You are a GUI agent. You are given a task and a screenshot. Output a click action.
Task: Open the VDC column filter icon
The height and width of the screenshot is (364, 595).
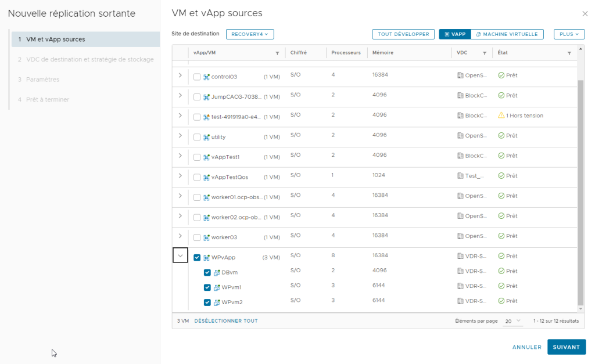(x=485, y=53)
